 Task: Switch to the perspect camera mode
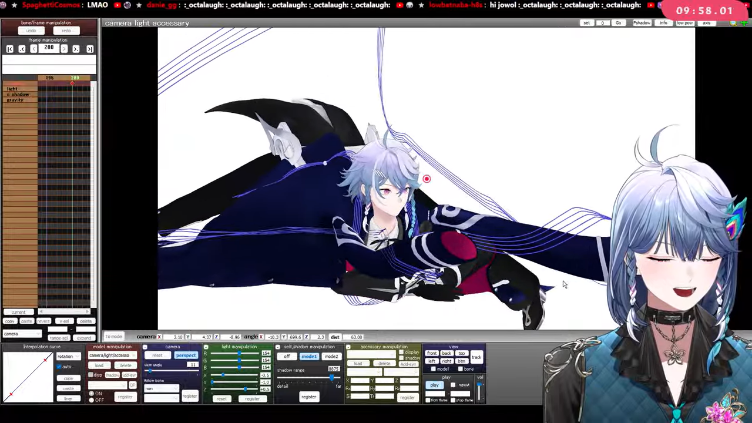tap(186, 355)
